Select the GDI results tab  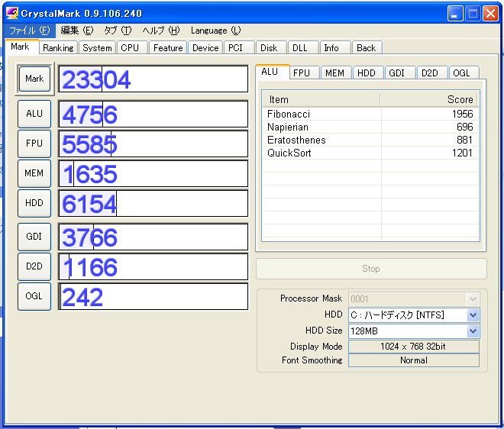point(400,73)
